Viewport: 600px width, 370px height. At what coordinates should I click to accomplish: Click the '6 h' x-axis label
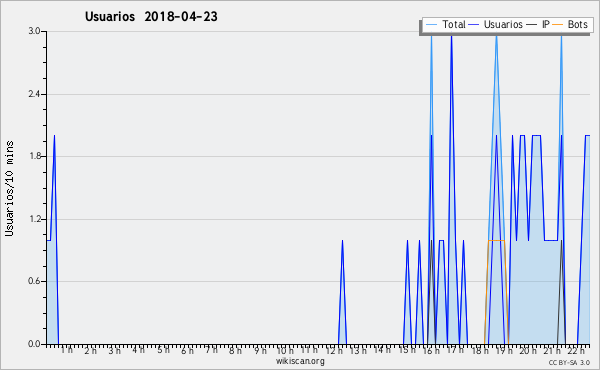click(x=187, y=350)
